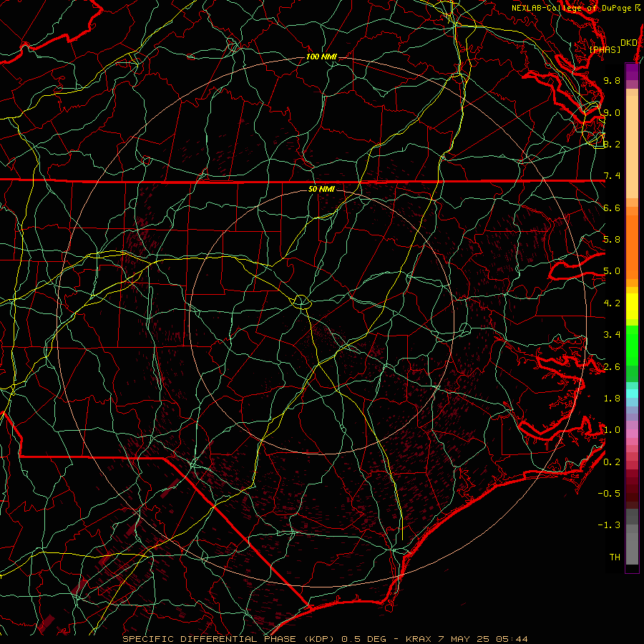Screen dimensions: 644x644
Task: Click the 1.8 value on the scale
Action: tap(612, 399)
